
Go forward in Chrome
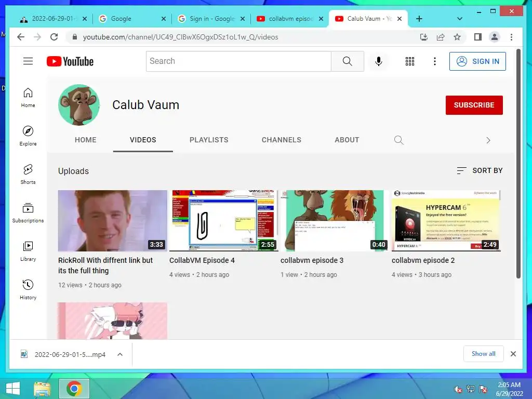[x=37, y=37]
